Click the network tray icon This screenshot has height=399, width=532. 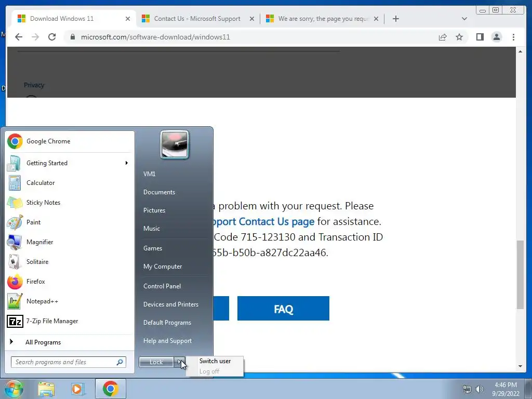coord(467,389)
